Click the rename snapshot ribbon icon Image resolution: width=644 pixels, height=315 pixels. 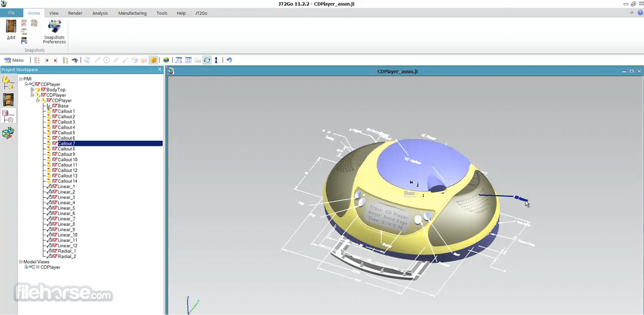(x=24, y=32)
